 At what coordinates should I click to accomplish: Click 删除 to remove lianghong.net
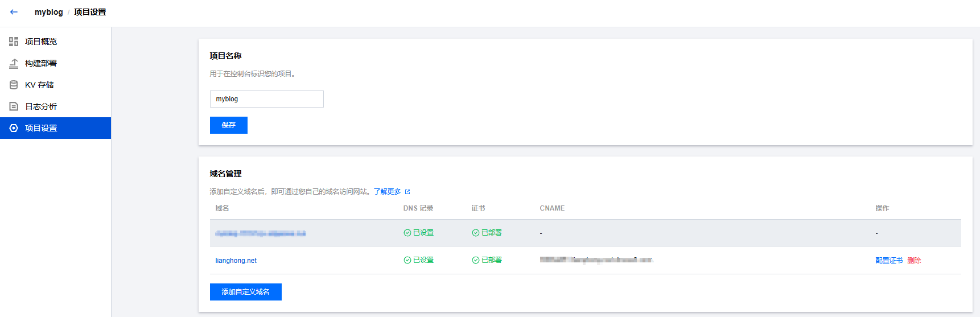click(914, 261)
